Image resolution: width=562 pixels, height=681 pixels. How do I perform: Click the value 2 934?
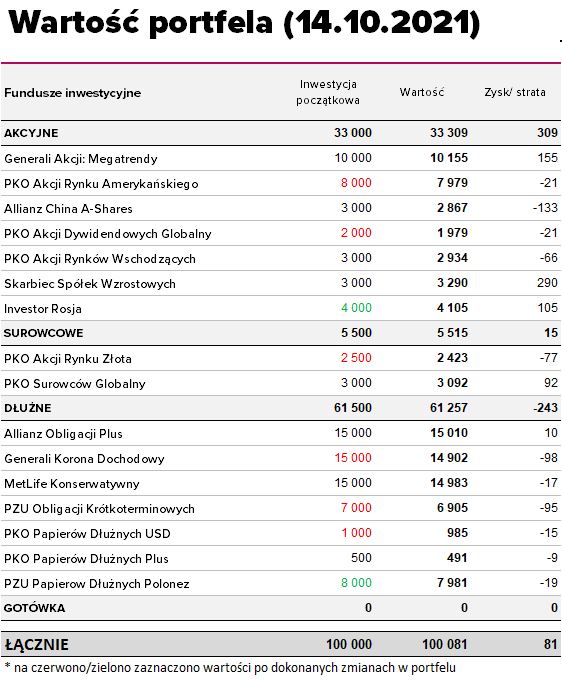point(452,258)
